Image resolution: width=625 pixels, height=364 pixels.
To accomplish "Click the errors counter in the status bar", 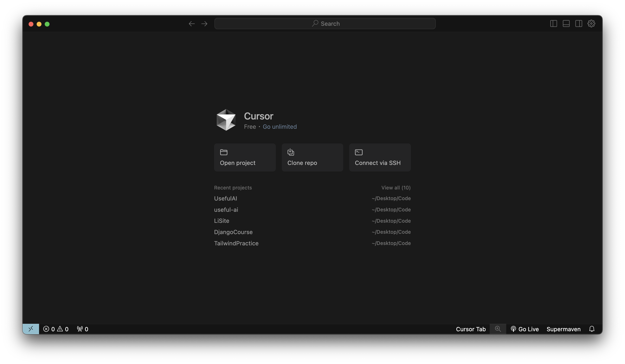I will 50,329.
